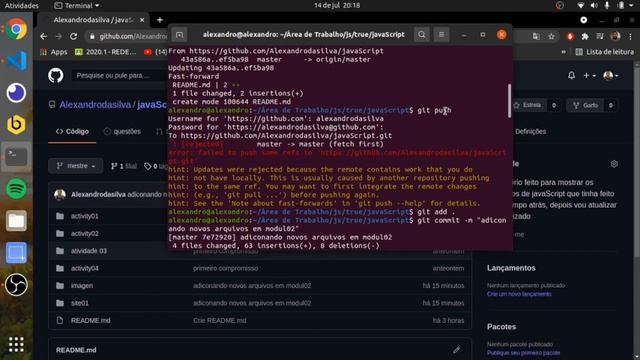Screen dimensions: 640x360
Task: Bookmark this page with star icon
Action: point(551,36)
